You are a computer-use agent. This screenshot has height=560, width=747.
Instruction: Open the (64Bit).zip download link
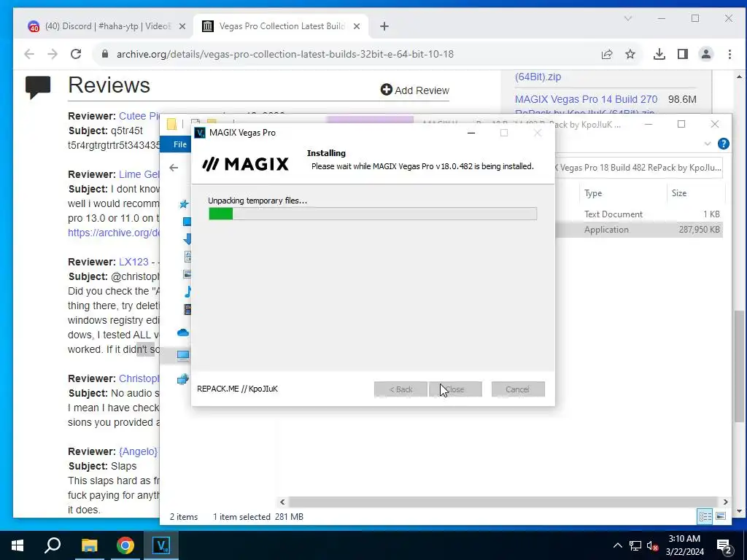coord(538,77)
